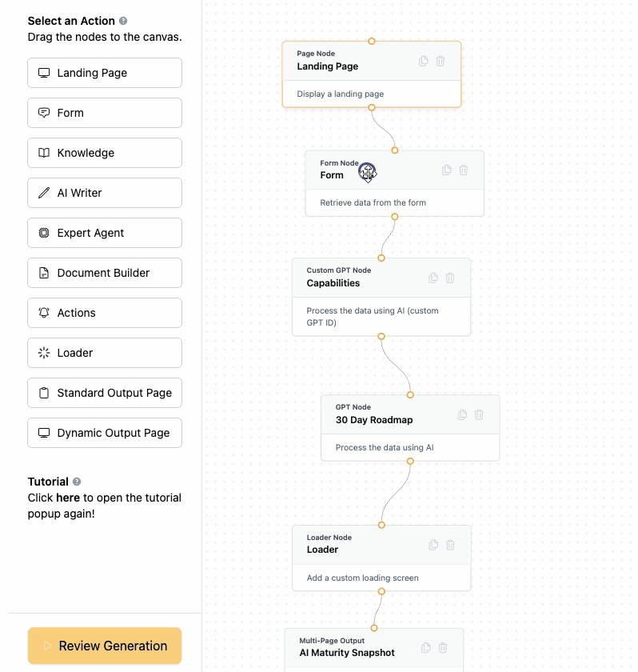The image size is (638, 672).
Task: Click the Review Generation button
Action: (105, 646)
